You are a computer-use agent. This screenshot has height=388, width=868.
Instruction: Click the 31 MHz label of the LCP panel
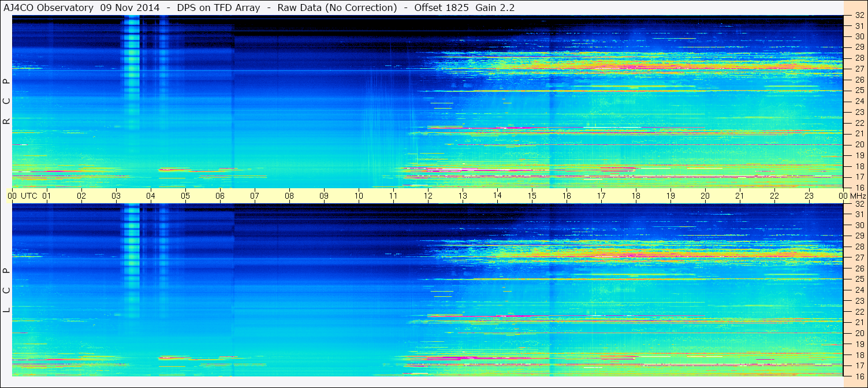click(x=859, y=214)
